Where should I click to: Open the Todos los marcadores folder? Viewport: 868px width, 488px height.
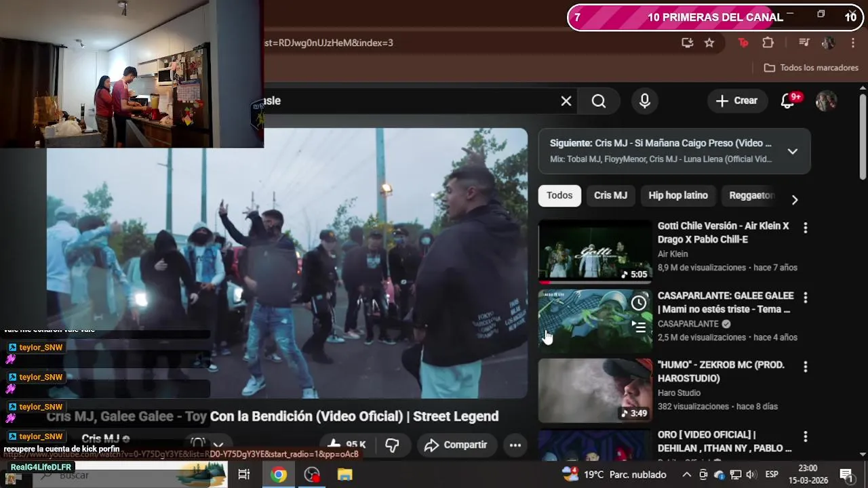point(811,68)
